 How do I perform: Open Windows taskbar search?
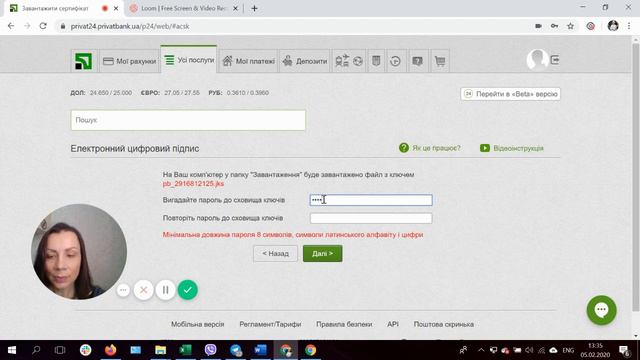(x=36, y=350)
